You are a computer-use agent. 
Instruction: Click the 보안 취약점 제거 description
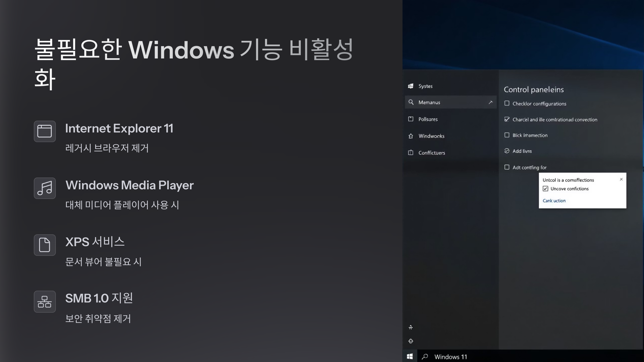click(x=98, y=319)
